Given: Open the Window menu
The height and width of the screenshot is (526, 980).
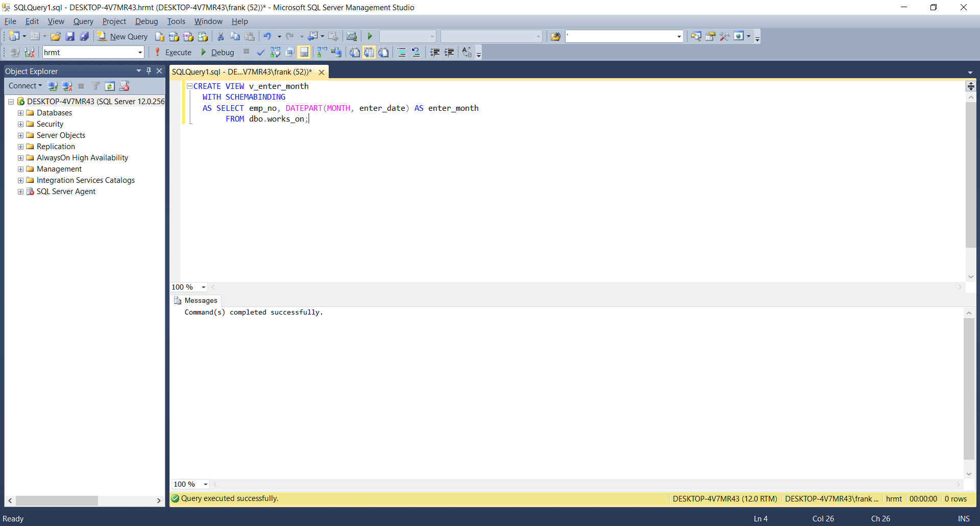Looking at the screenshot, I should point(208,21).
